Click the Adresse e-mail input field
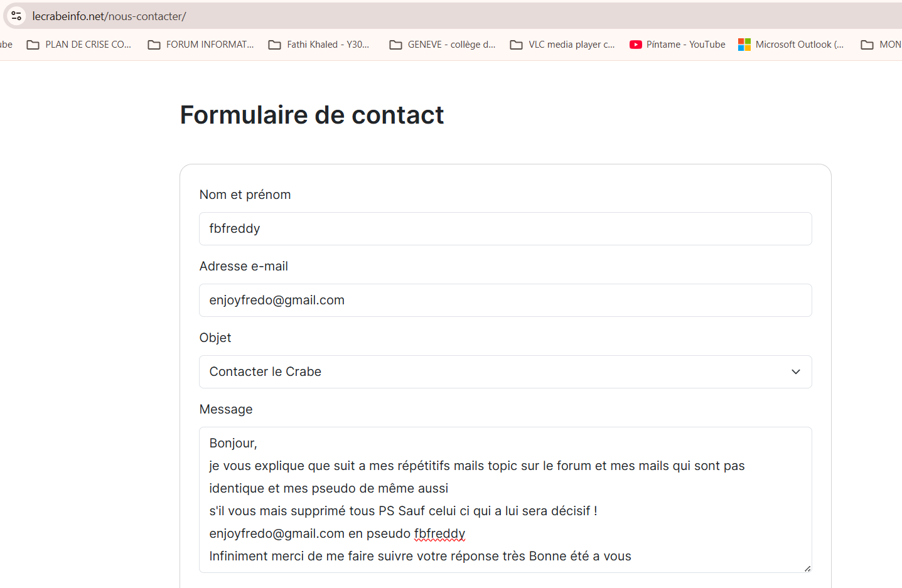 [505, 300]
